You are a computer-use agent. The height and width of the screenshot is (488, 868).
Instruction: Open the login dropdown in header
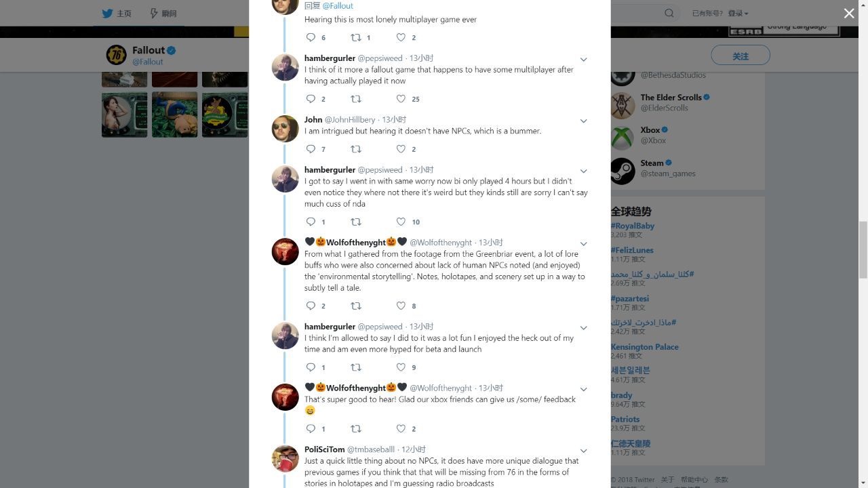tap(738, 13)
